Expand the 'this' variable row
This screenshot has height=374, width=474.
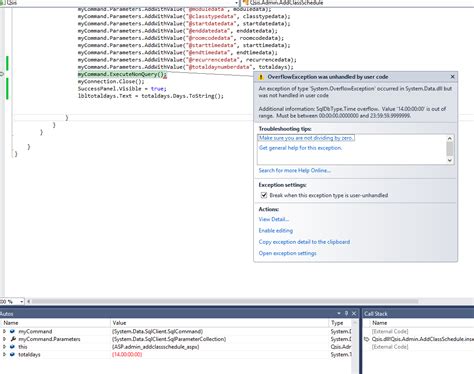point(4,347)
